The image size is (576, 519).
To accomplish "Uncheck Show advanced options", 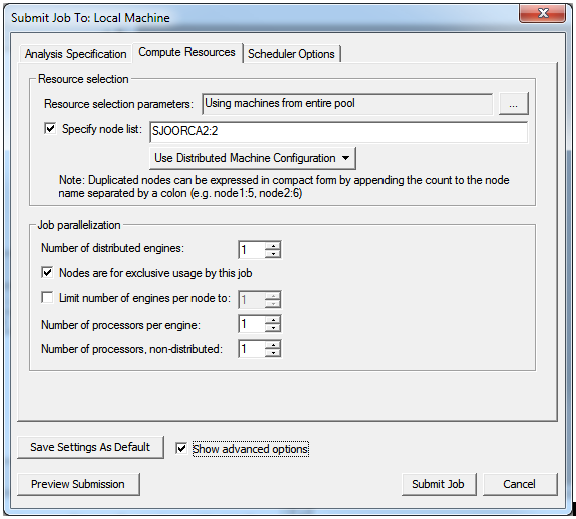I will [x=181, y=448].
